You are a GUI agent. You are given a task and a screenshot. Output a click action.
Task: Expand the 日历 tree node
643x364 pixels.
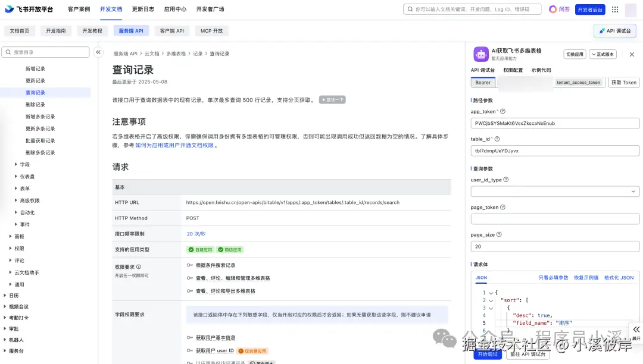[5, 295]
